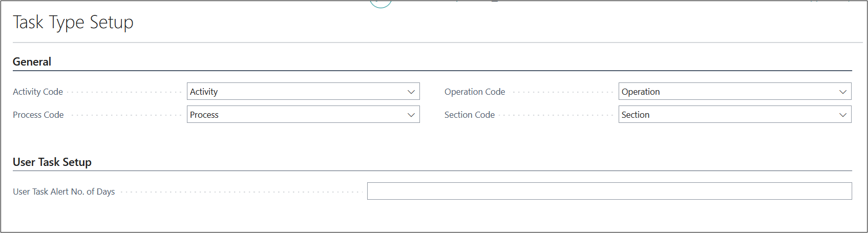This screenshot has height=233, width=868.
Task: Select the Operation Code field containing "Operation"
Action: click(x=727, y=92)
